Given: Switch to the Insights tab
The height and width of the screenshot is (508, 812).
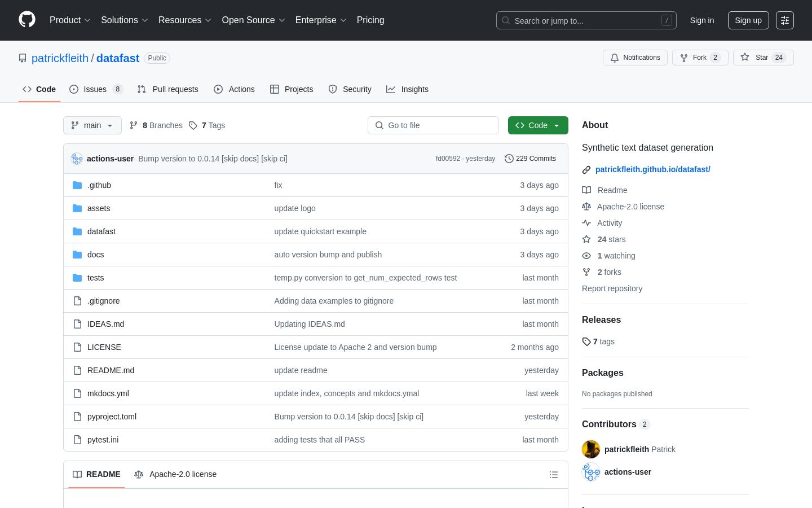Looking at the screenshot, I should coord(408,89).
